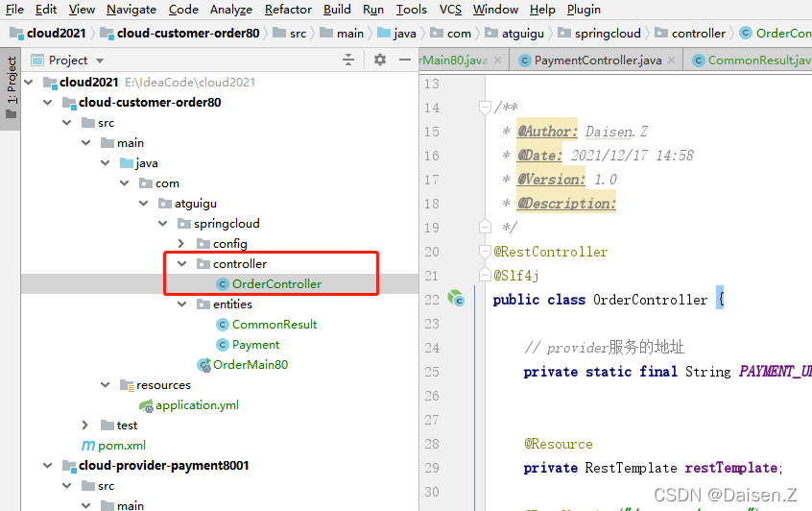812x511 pixels.
Task: Click the Maven icon beside pom.xml
Action: tap(88, 446)
